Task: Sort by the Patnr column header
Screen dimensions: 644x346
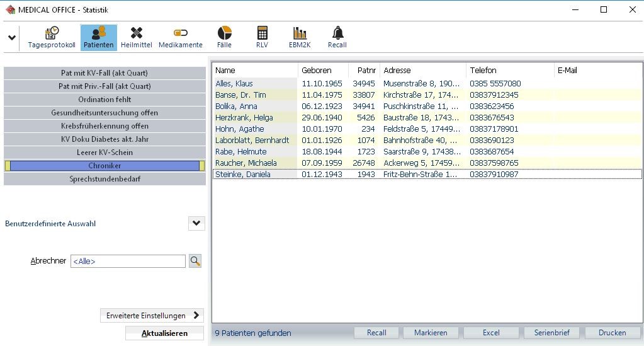Action: coord(364,71)
